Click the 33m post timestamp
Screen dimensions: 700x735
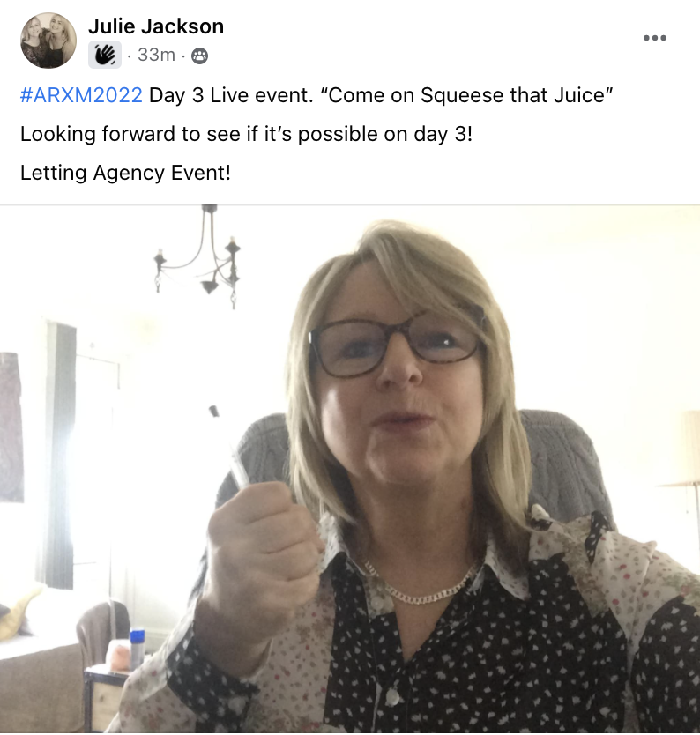click(x=156, y=55)
